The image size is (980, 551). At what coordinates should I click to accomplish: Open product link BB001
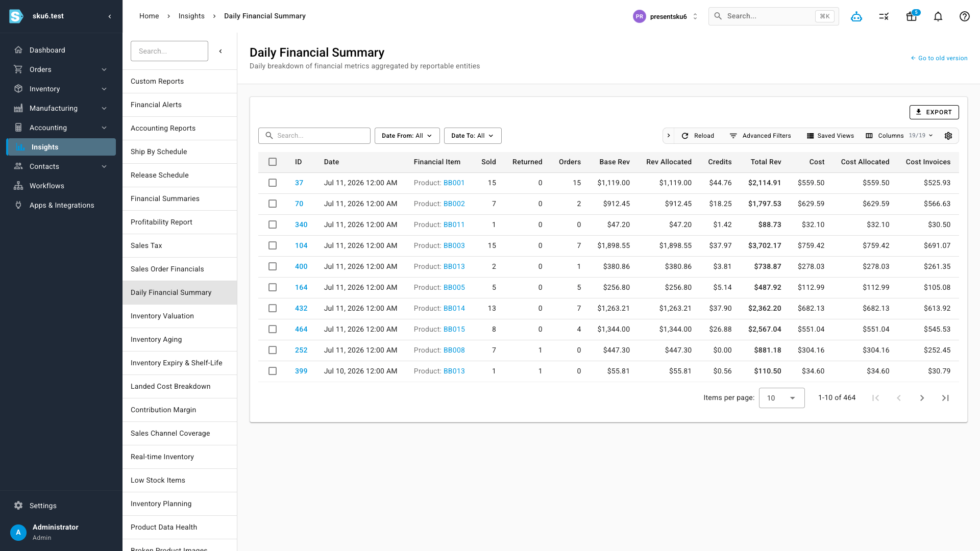[x=454, y=183]
